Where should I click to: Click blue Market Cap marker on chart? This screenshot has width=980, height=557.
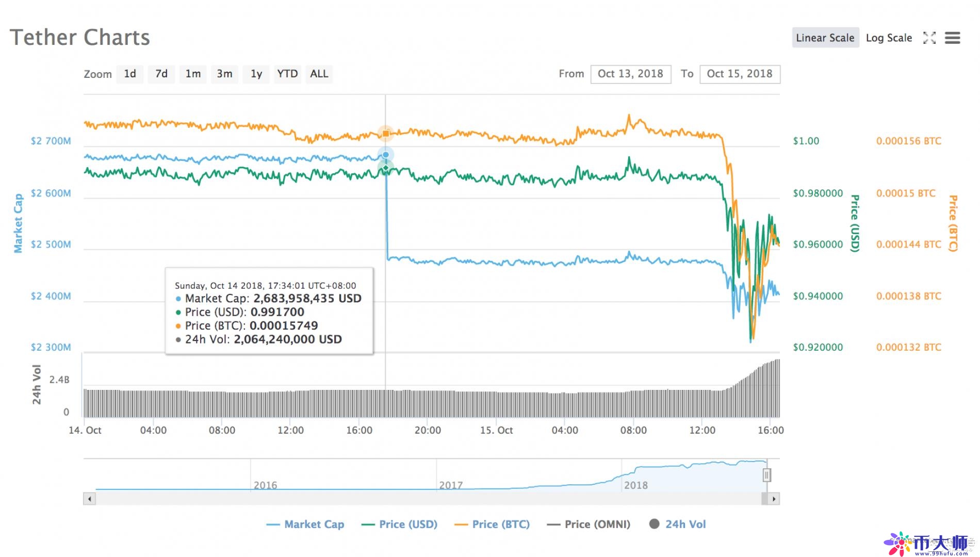click(x=386, y=155)
